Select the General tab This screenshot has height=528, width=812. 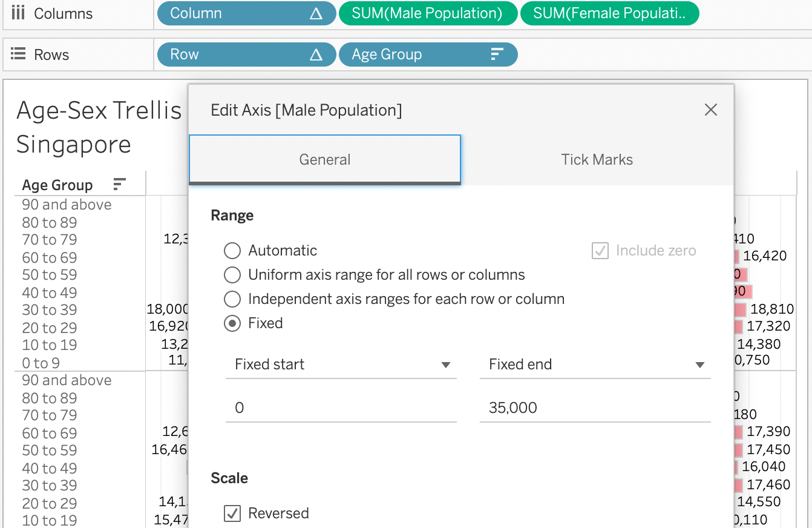(325, 160)
